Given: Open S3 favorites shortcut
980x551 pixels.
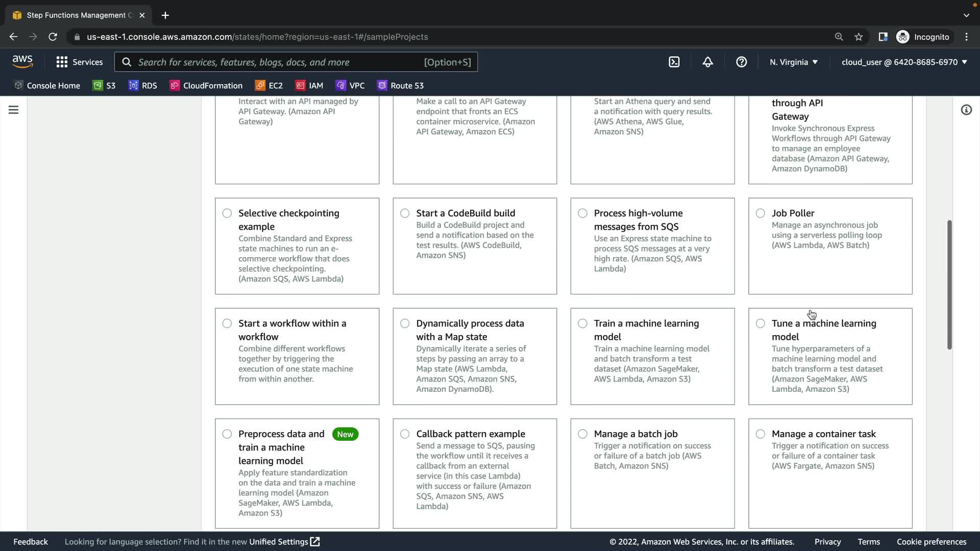Looking at the screenshot, I should pyautogui.click(x=104, y=86).
